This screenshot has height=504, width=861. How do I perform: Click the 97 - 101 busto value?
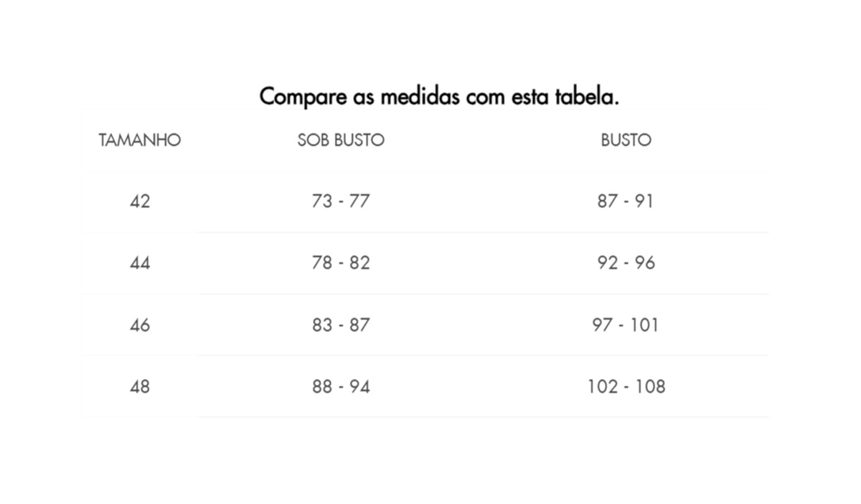626,325
